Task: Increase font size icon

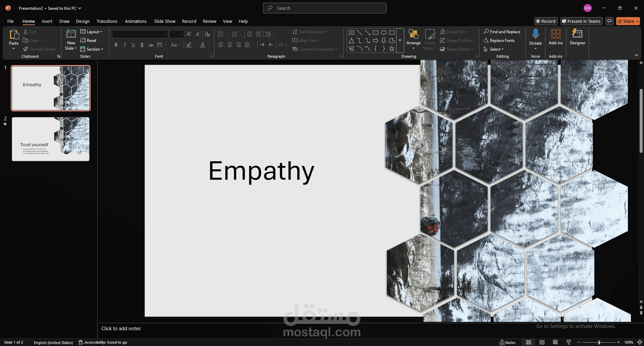Action: [x=189, y=34]
